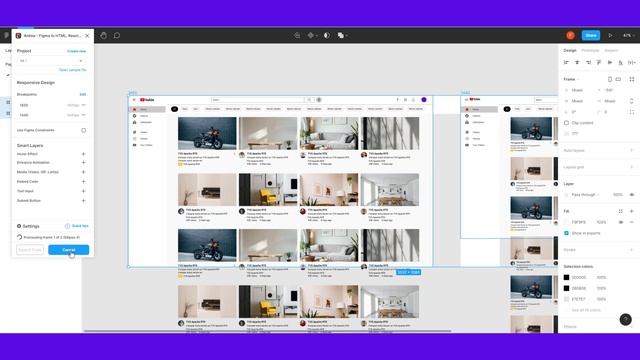Add a Stroke with plus icon
The image size is (640, 360).
632,250
